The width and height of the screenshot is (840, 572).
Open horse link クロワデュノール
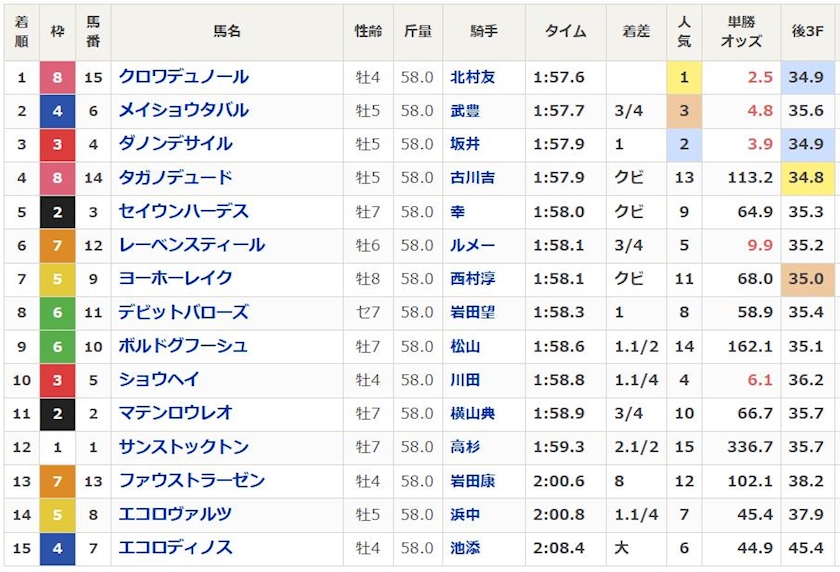184,77
